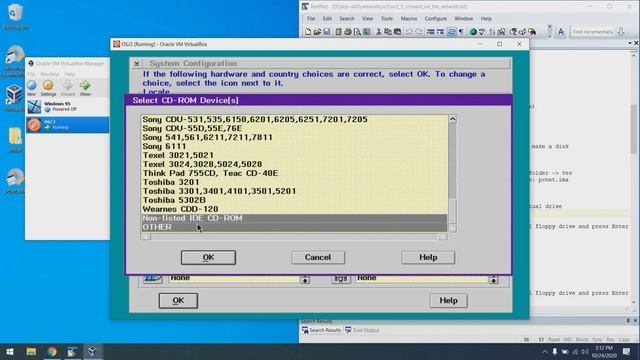Select 'Wearnes CDD-120' in the list
640x360 pixels.
(294, 209)
